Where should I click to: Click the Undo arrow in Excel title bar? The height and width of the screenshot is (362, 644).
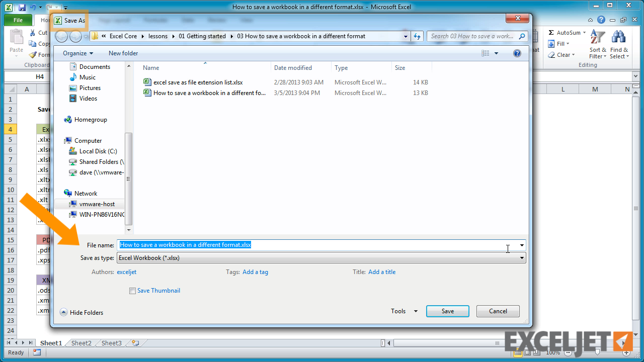pos(33,7)
